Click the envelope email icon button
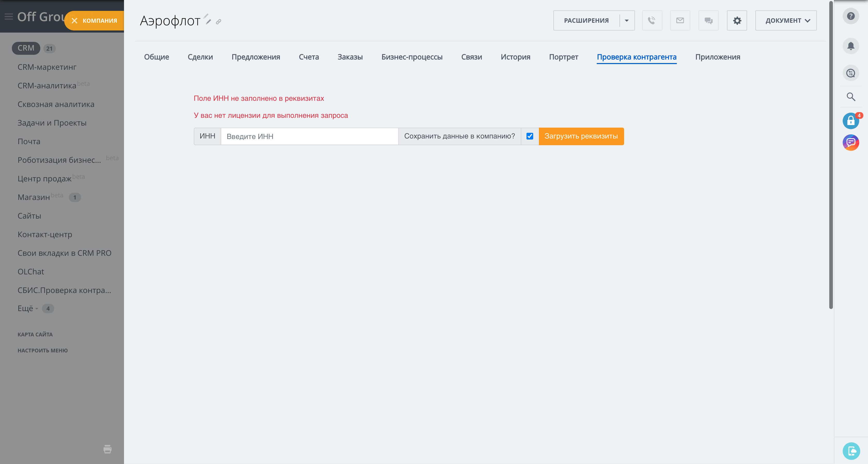The image size is (868, 464). click(x=680, y=21)
